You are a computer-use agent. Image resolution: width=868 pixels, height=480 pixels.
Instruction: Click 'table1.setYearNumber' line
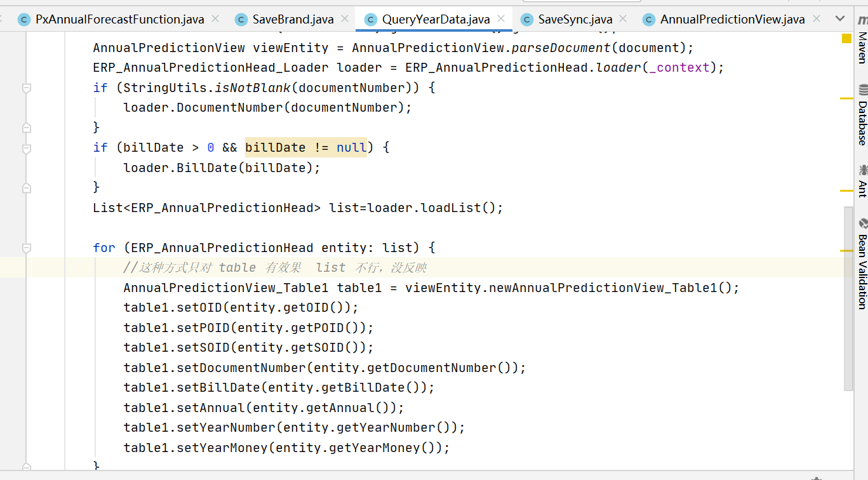coord(295,427)
